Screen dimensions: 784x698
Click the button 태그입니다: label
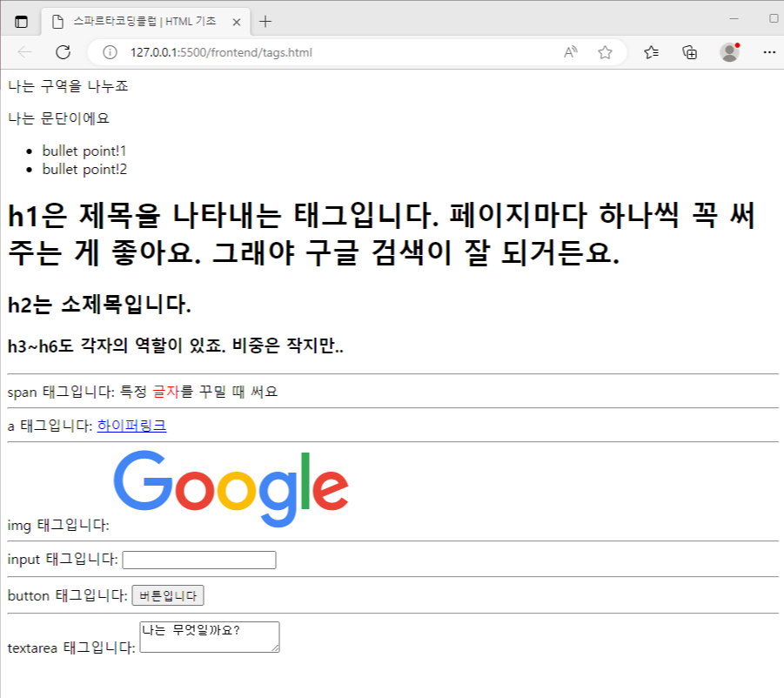68,595
